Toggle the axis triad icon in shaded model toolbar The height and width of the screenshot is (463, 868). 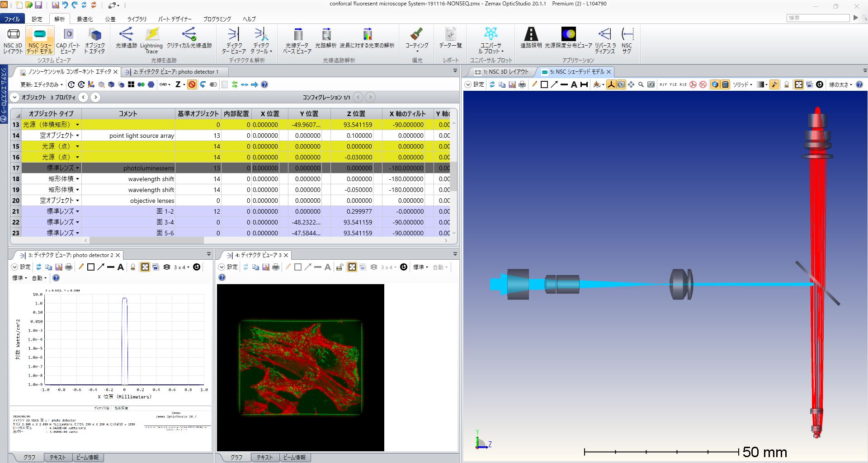point(611,84)
